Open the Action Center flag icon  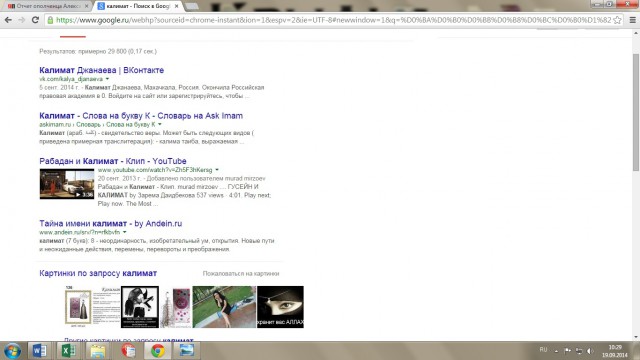[x=567, y=351]
